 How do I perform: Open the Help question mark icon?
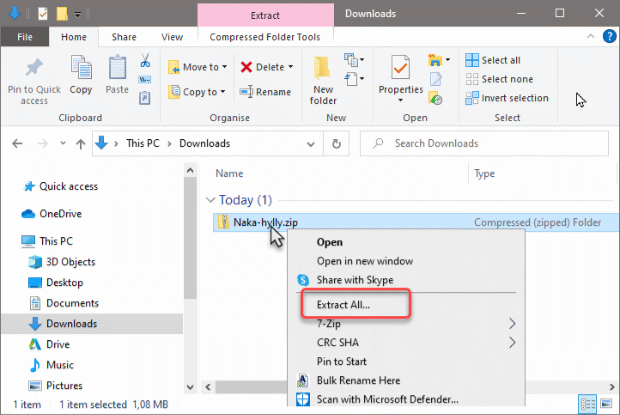click(609, 36)
